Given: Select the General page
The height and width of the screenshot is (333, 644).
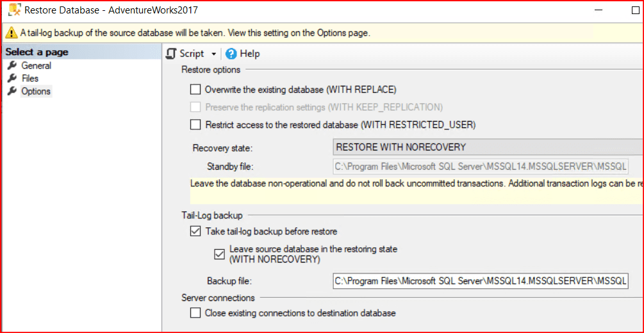Looking at the screenshot, I should pyautogui.click(x=36, y=65).
